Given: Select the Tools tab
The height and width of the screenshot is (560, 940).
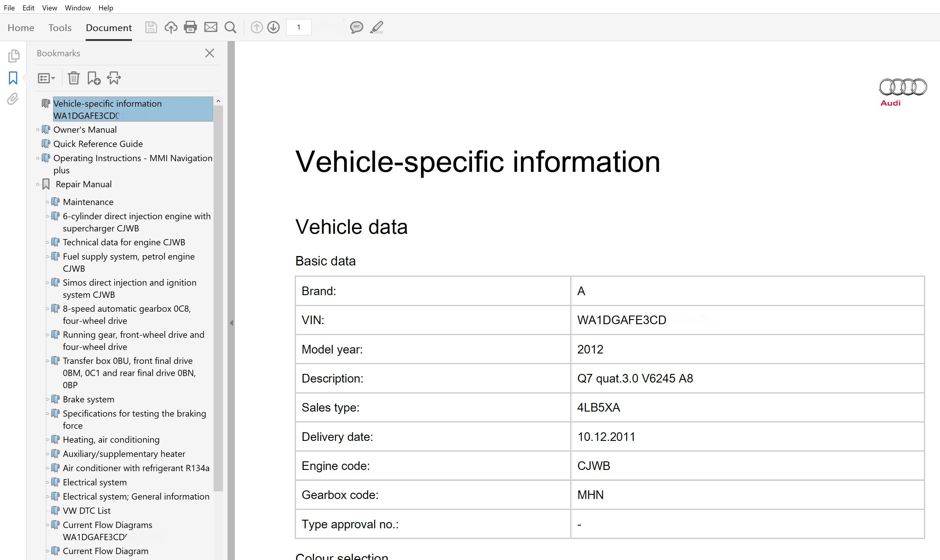Looking at the screenshot, I should pyautogui.click(x=59, y=27).
